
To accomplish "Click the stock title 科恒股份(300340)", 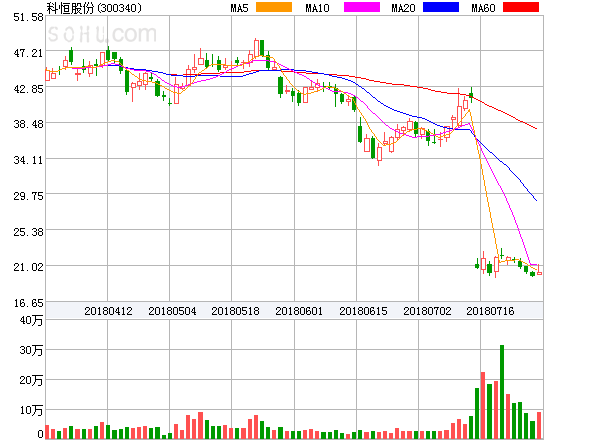I will click(x=94, y=8).
